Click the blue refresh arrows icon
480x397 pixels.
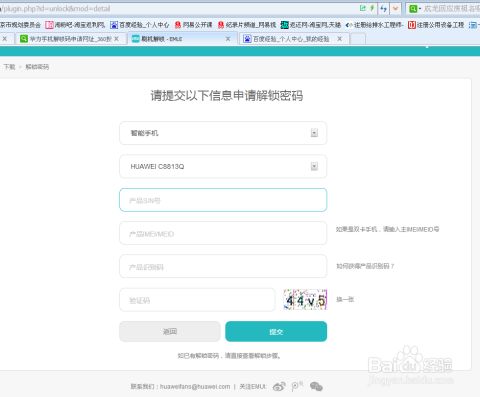pos(383,9)
